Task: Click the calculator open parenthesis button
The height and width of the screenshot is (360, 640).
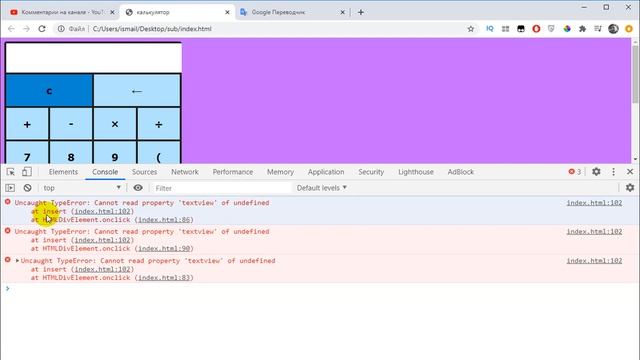Action: click(x=159, y=153)
